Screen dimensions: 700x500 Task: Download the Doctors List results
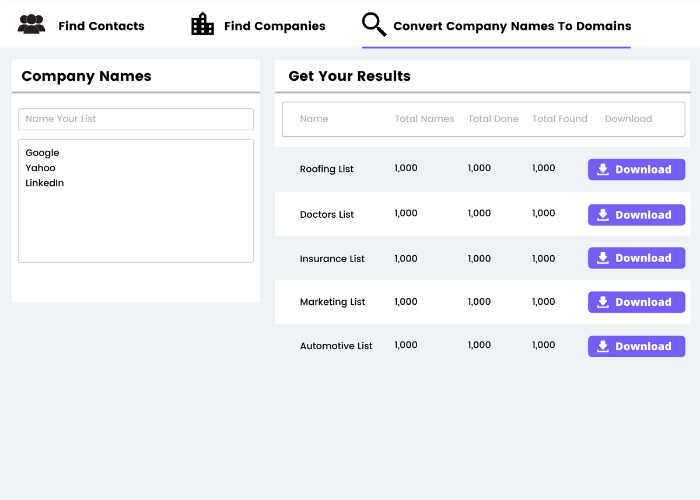click(x=636, y=215)
